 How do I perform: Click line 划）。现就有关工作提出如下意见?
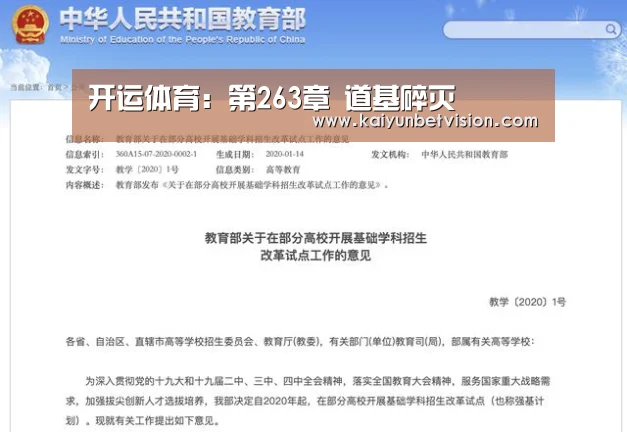[143, 420]
